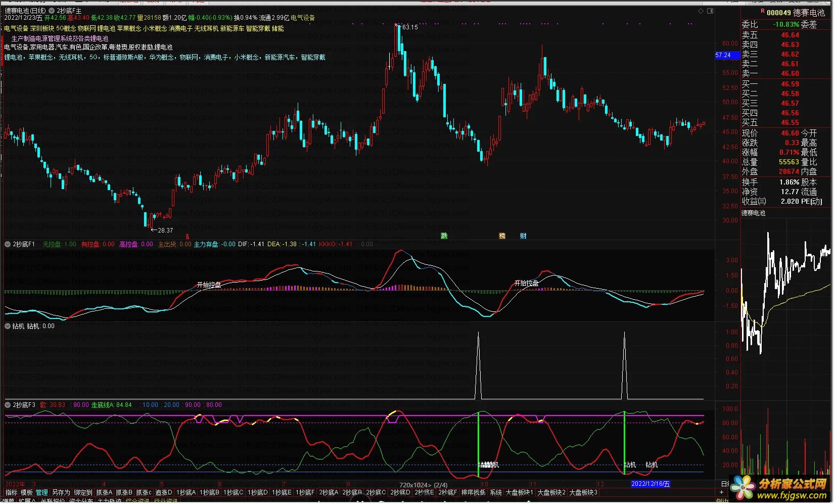835x504 pixels.
Task: Click the 63.15 high price label
Action: [x=410, y=27]
